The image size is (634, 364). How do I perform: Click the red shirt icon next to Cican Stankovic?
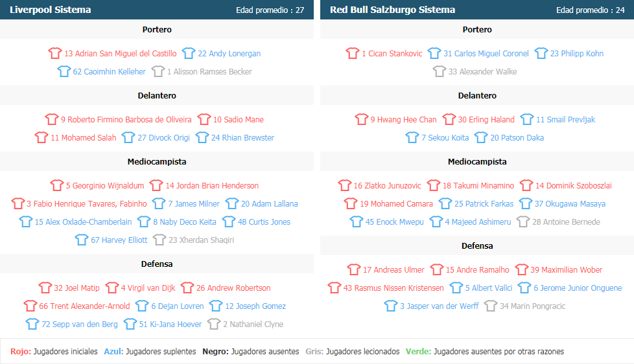click(353, 53)
